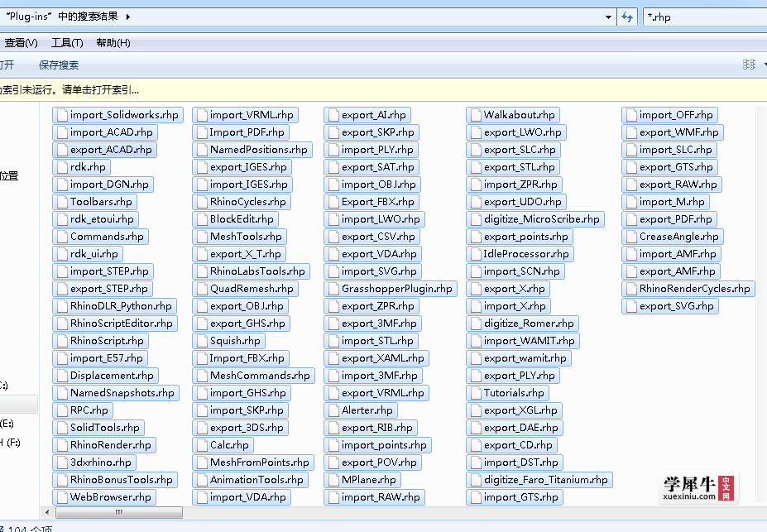Select the import_Solidworks.rhp file icon
This screenshot has height=532, width=767.
tap(62, 115)
